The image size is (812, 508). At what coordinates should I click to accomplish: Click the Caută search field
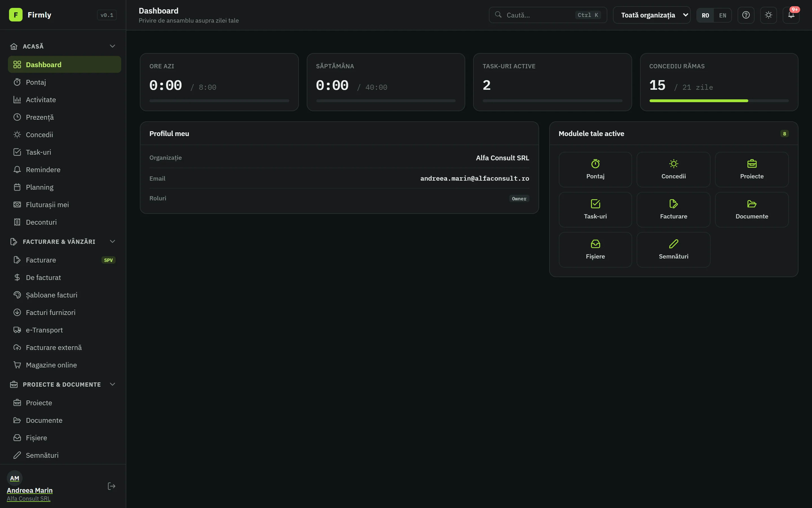tap(548, 15)
